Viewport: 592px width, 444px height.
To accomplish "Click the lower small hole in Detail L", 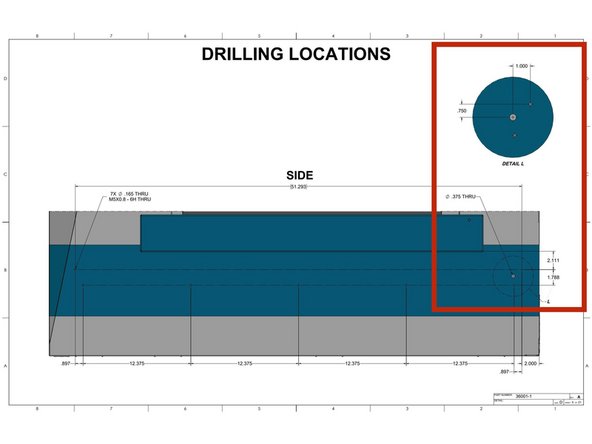I will [515, 135].
